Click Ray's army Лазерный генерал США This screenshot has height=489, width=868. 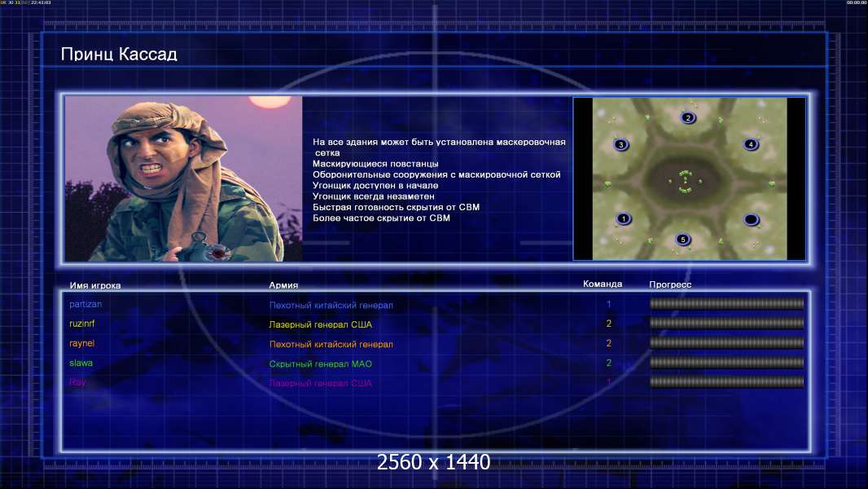click(x=321, y=383)
